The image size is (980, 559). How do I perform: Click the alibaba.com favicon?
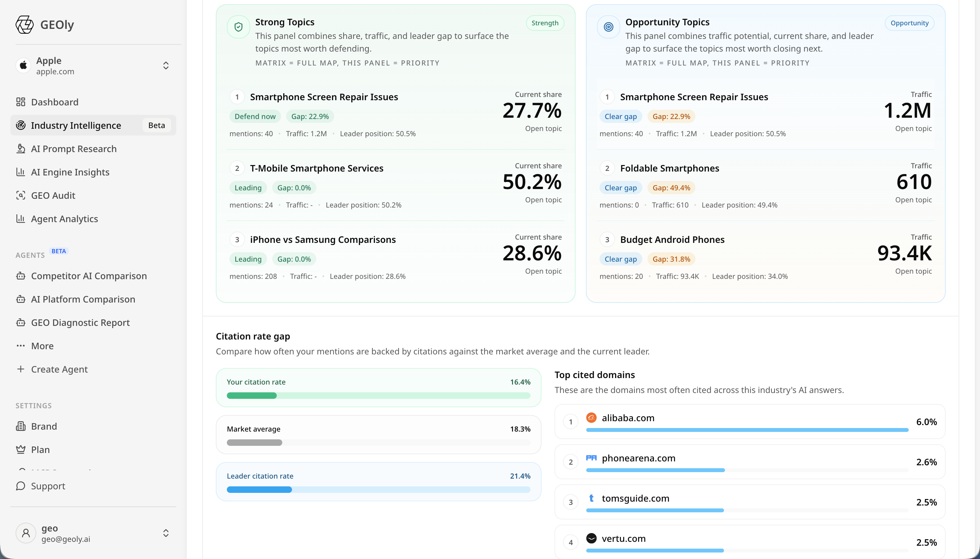[x=591, y=418]
